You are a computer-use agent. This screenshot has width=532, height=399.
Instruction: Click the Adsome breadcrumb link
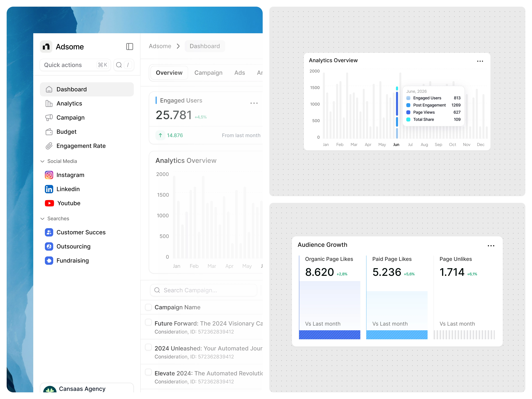point(160,46)
